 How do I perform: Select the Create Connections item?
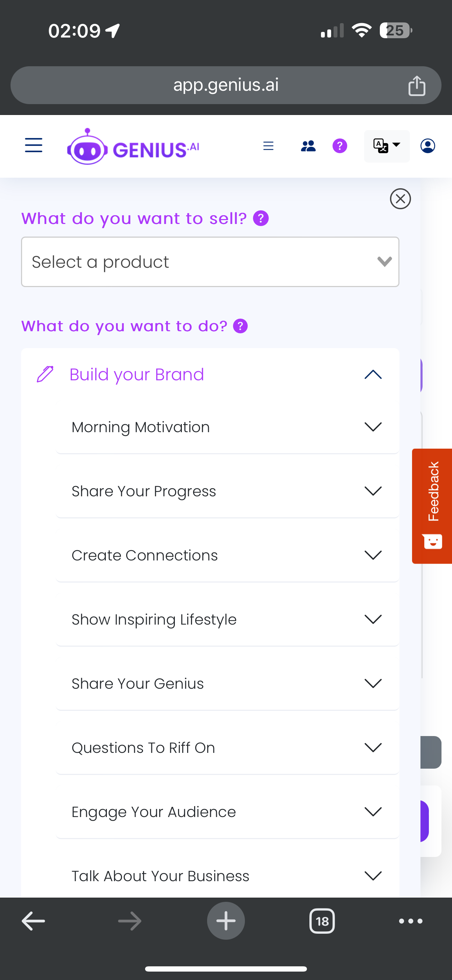145,555
